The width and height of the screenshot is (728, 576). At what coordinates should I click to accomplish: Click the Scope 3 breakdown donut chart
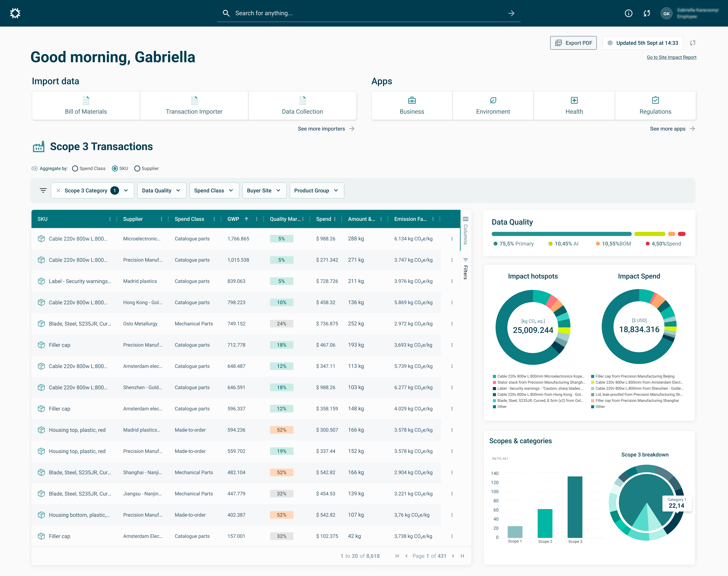pos(646,503)
